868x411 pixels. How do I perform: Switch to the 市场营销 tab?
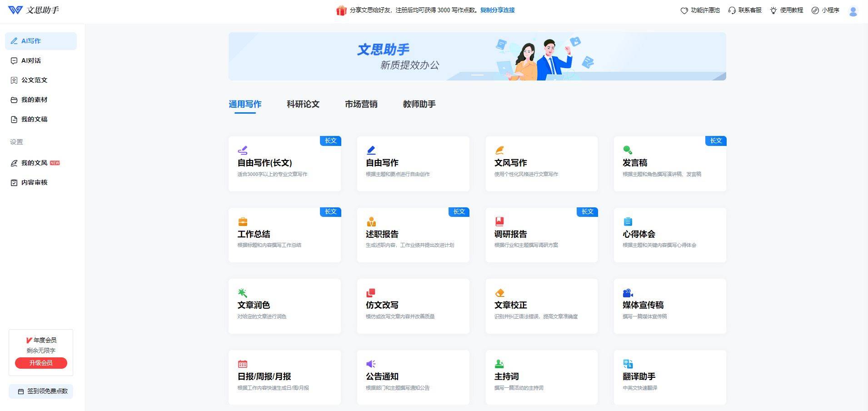tap(361, 104)
